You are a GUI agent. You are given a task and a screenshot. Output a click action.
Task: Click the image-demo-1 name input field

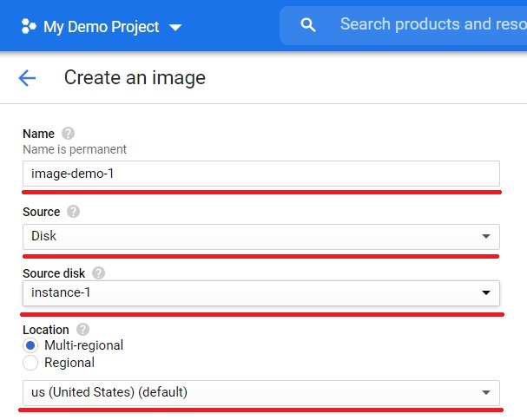(x=261, y=174)
